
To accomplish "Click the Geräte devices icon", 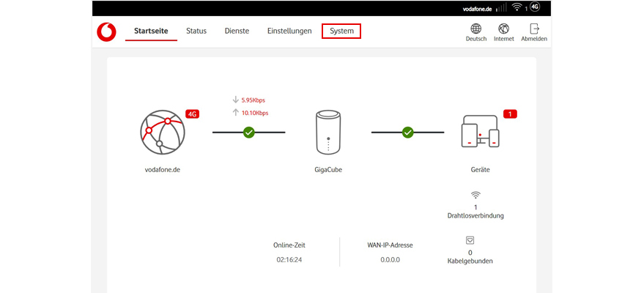I will [x=480, y=132].
